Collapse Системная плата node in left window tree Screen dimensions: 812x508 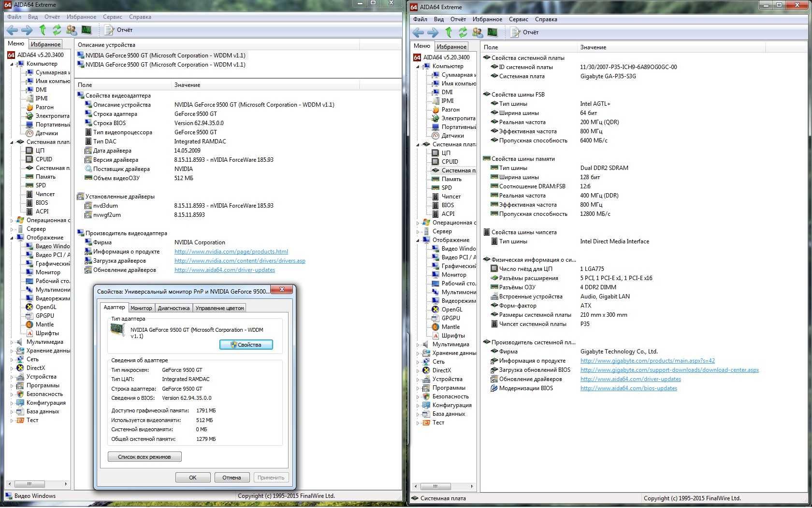(x=12, y=142)
